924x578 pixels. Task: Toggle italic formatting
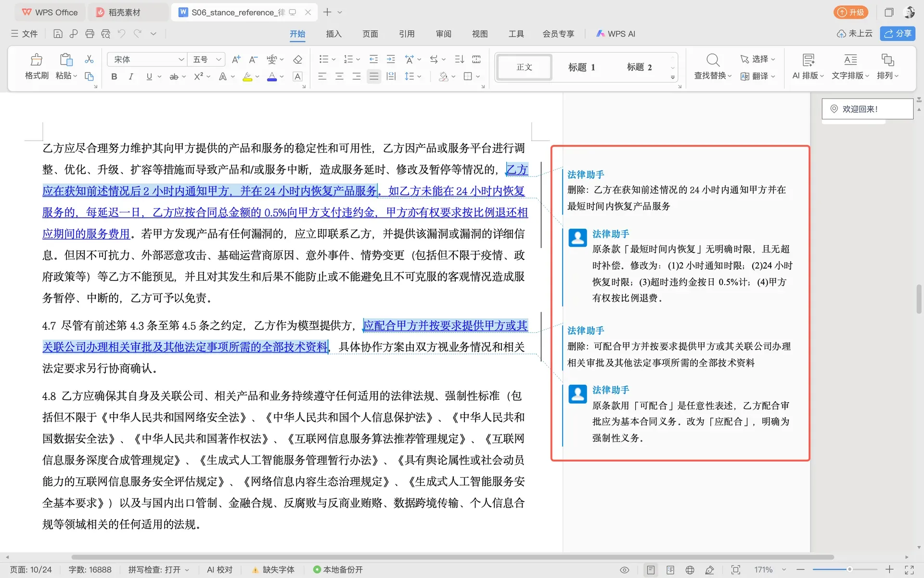131,77
